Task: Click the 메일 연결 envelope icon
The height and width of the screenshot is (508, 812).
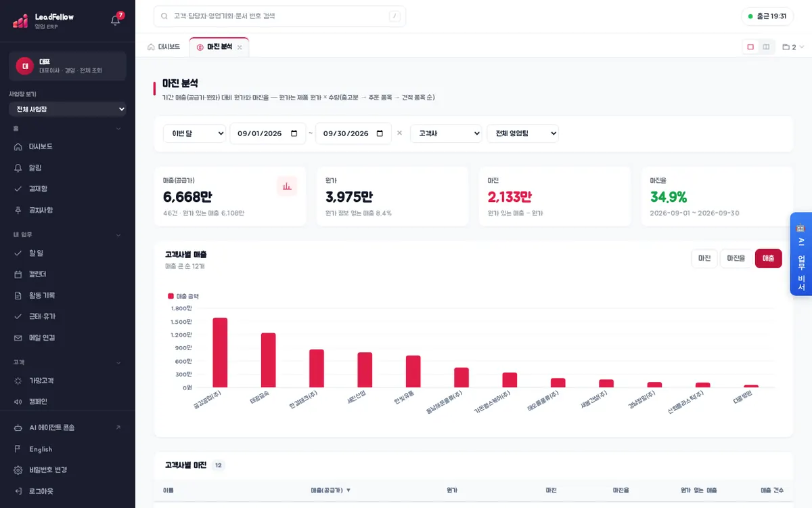Action: tap(18, 337)
